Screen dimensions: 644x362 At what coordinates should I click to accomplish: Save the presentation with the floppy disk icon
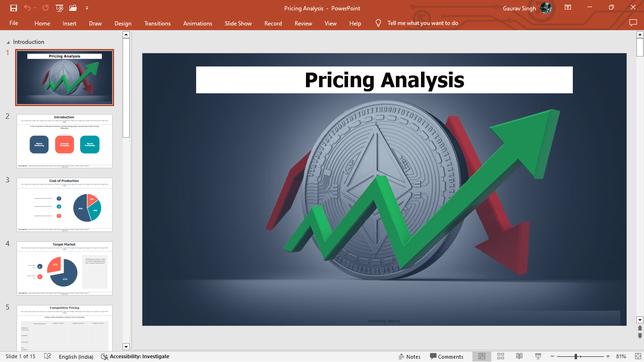pos(14,8)
